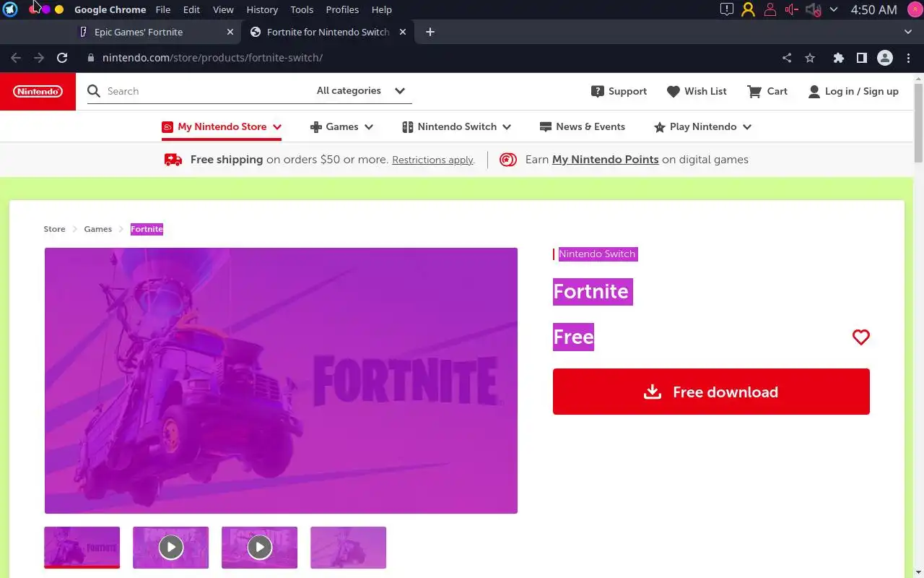Image resolution: width=924 pixels, height=578 pixels.
Task: Reload the page
Action: pos(62,58)
